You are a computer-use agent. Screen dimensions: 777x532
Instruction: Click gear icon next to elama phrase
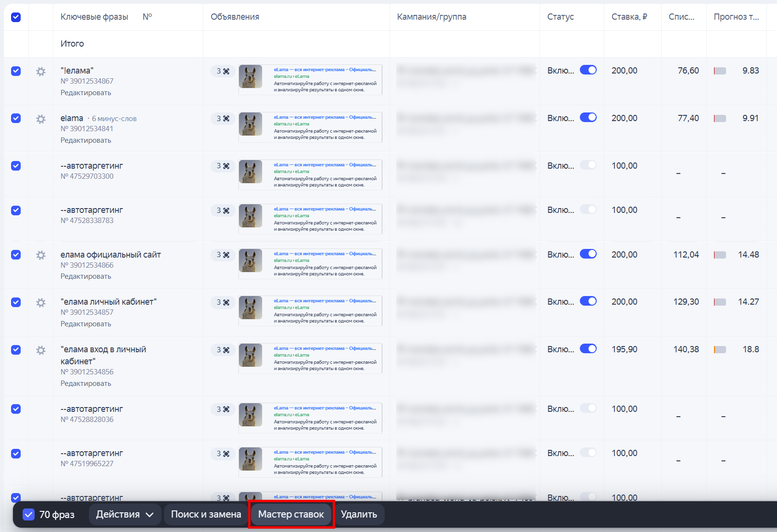pos(41,119)
